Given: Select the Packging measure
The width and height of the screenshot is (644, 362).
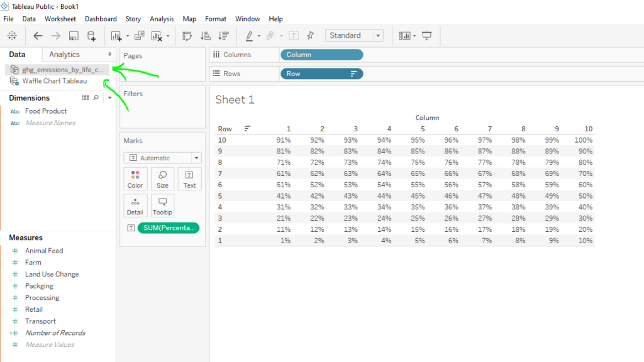Looking at the screenshot, I should [x=39, y=286].
